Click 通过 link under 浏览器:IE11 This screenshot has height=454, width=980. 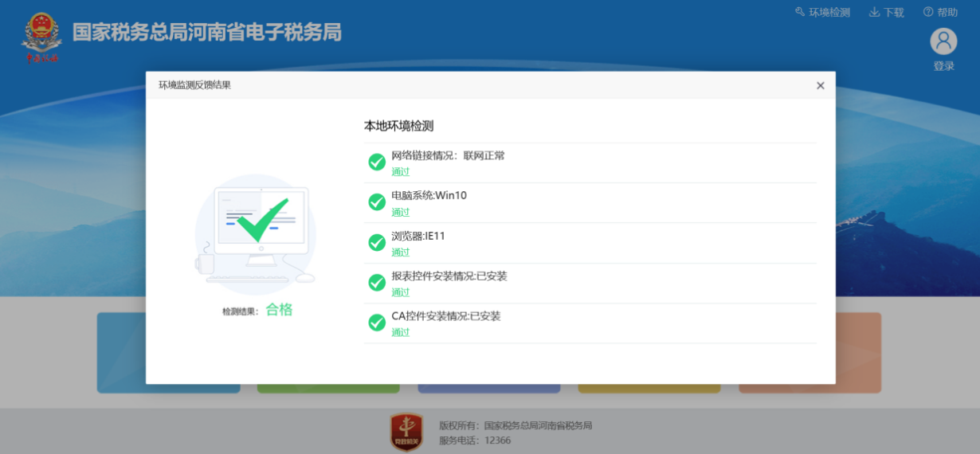coord(400,252)
